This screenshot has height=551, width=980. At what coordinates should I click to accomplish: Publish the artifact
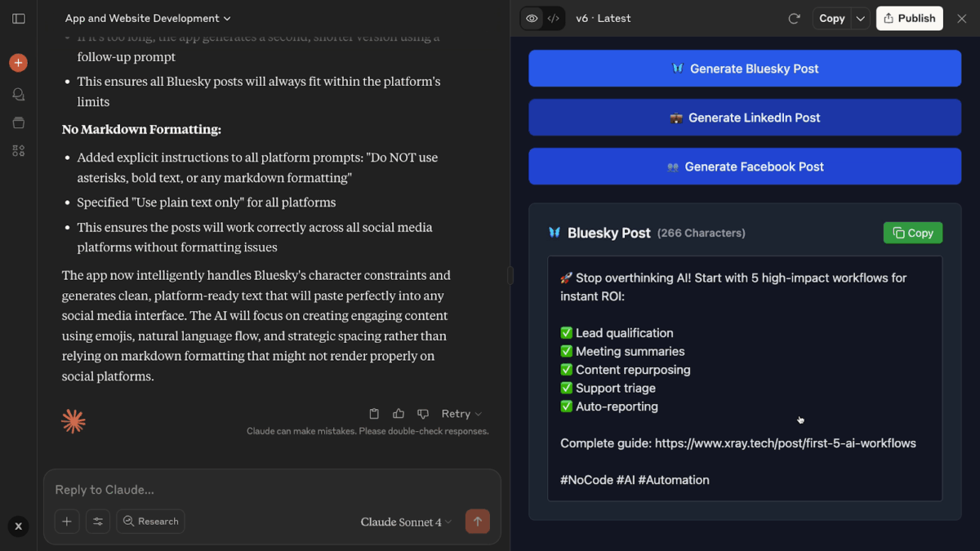tap(910, 19)
